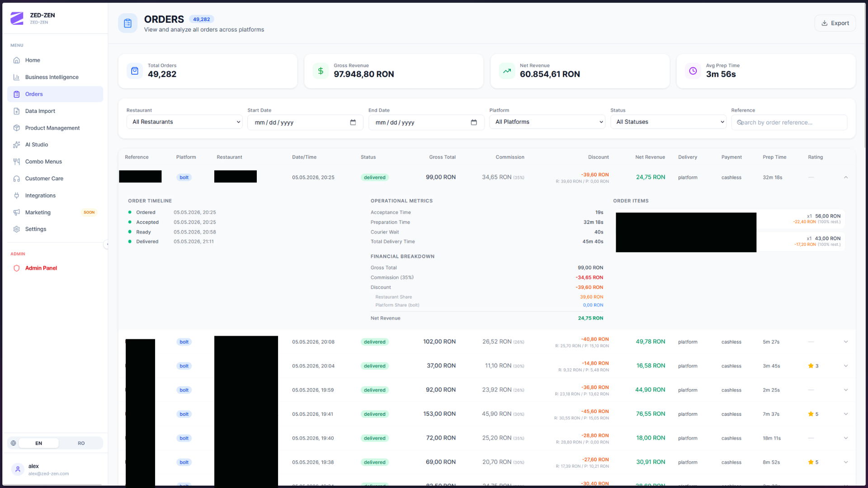Open the Restaurant filter dropdown
Image resolution: width=868 pixels, height=488 pixels.
click(184, 122)
